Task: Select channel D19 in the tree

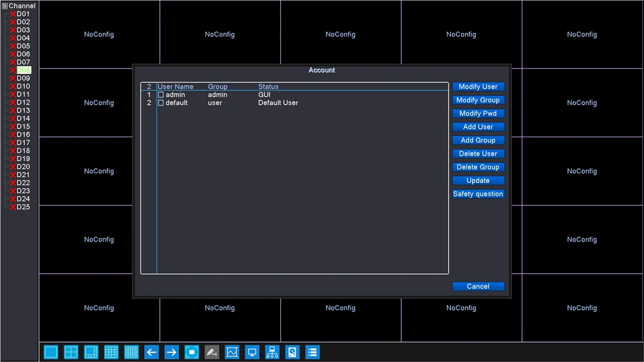Action: (x=23, y=158)
